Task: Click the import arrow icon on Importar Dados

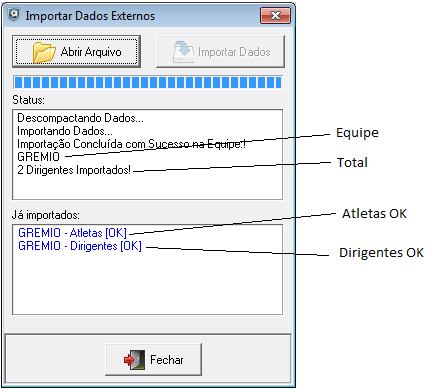Action: point(183,52)
